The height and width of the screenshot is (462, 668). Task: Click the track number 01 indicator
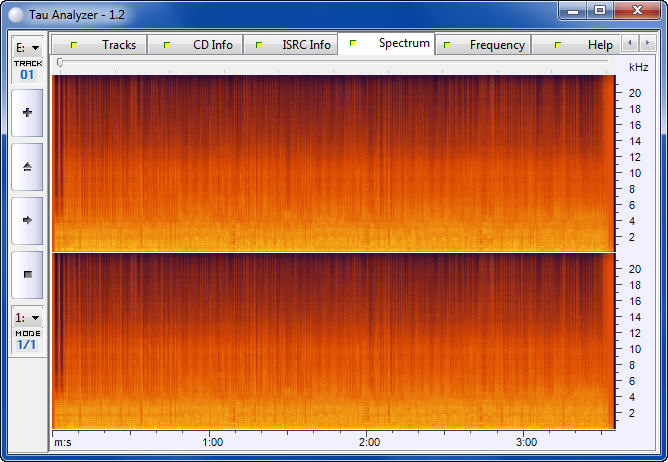[x=27, y=75]
